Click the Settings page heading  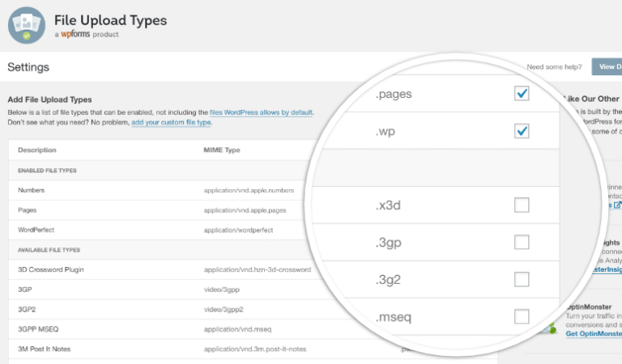28,67
